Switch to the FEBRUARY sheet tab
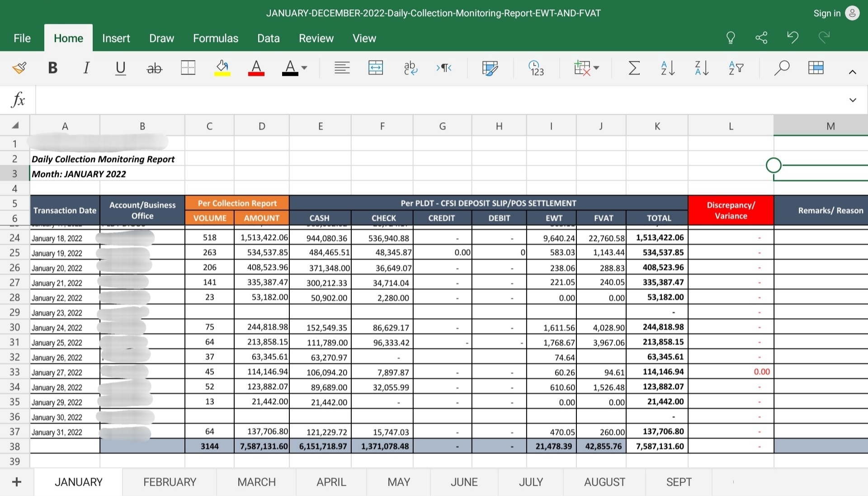Screen dimensions: 868x496 (x=170, y=482)
